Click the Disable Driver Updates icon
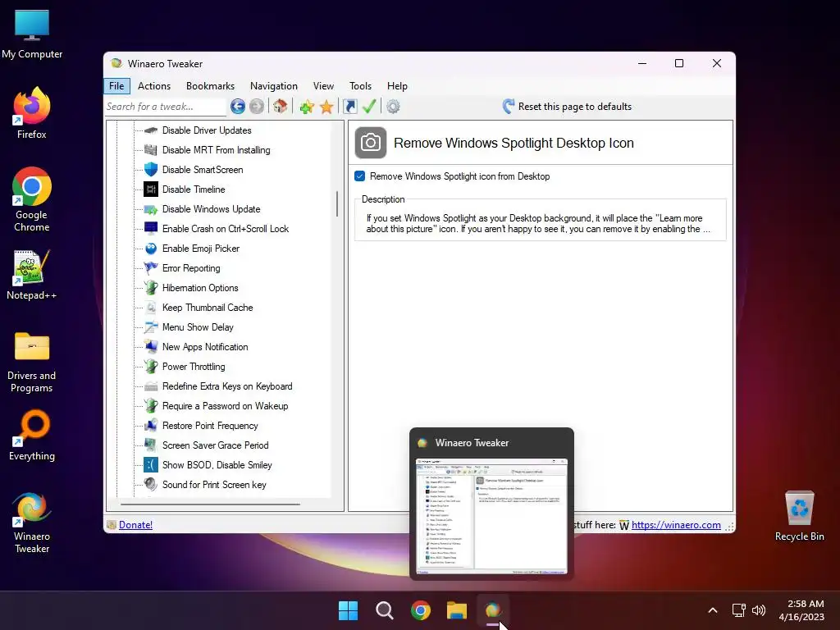The height and width of the screenshot is (630, 840). [x=151, y=130]
